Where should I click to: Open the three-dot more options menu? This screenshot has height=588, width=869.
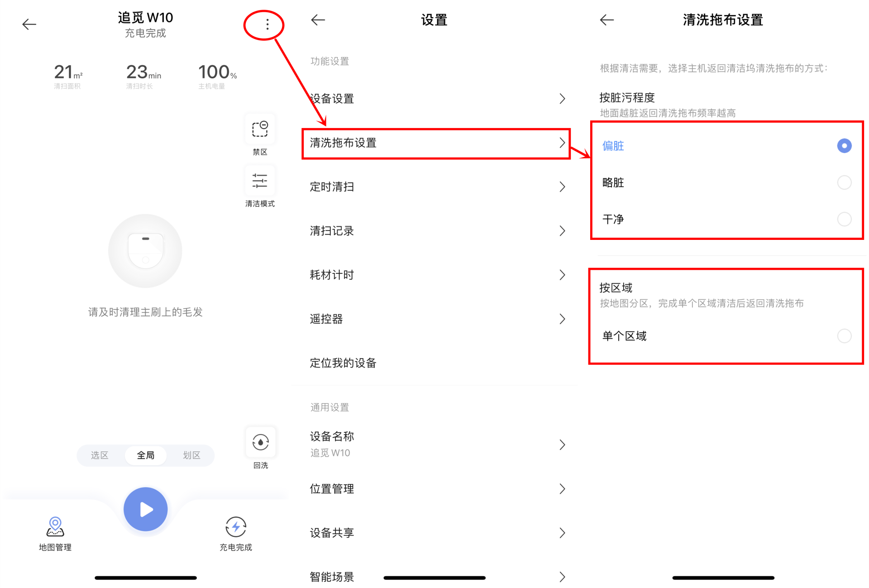pyautogui.click(x=267, y=24)
